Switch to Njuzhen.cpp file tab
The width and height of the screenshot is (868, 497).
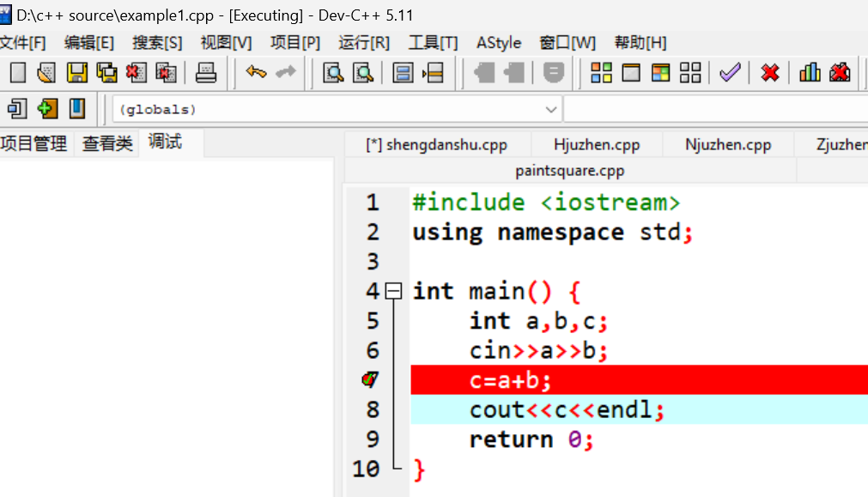(x=728, y=145)
